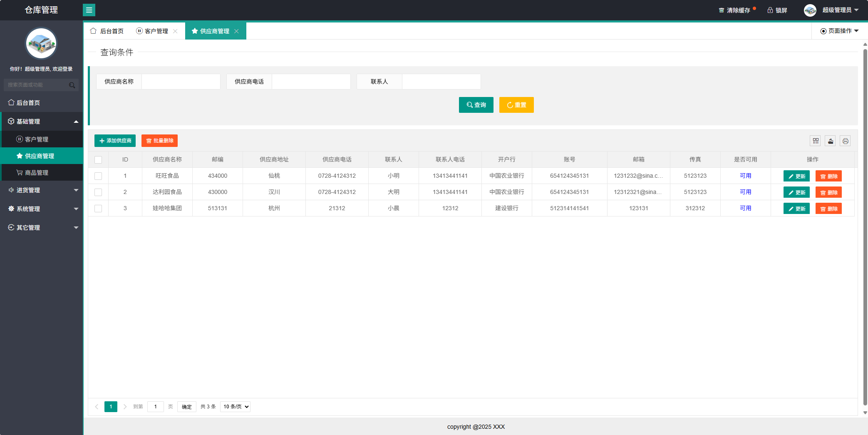Check the row for 旺旺食品
Image resolution: width=868 pixels, height=435 pixels.
point(98,176)
